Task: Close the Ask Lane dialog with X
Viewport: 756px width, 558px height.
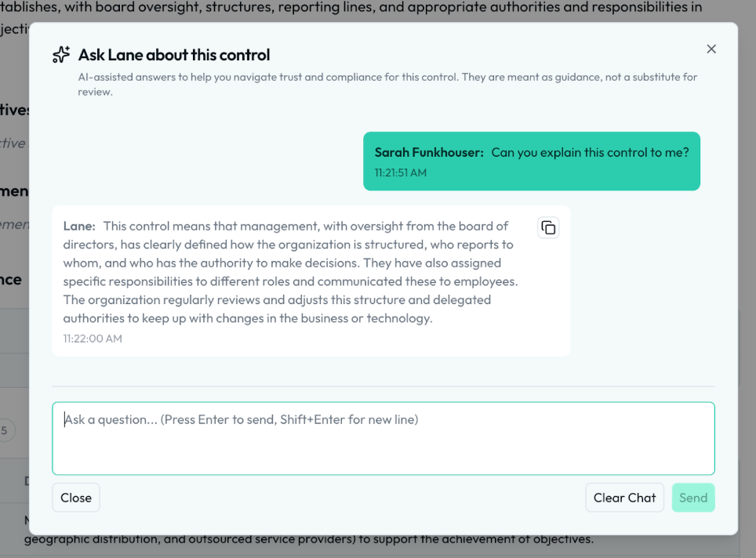Action: coord(711,49)
